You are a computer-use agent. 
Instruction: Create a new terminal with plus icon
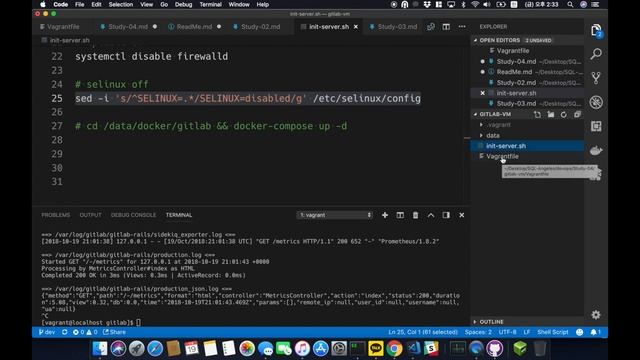pyautogui.click(x=385, y=215)
